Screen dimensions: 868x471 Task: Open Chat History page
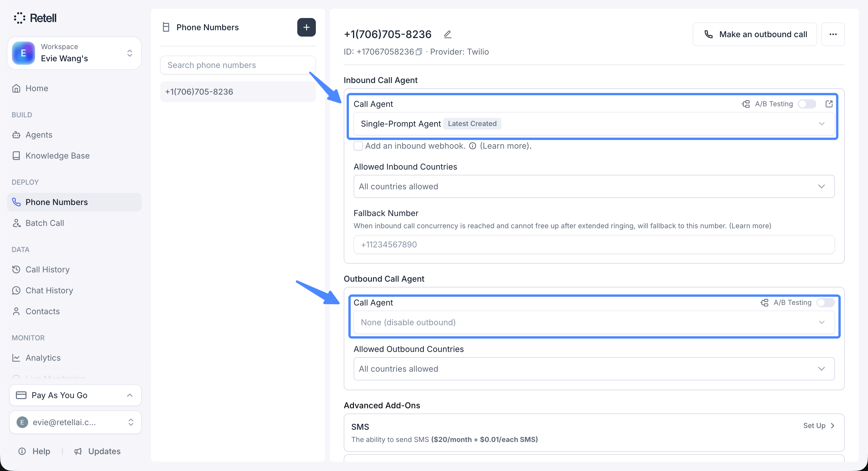click(74, 290)
